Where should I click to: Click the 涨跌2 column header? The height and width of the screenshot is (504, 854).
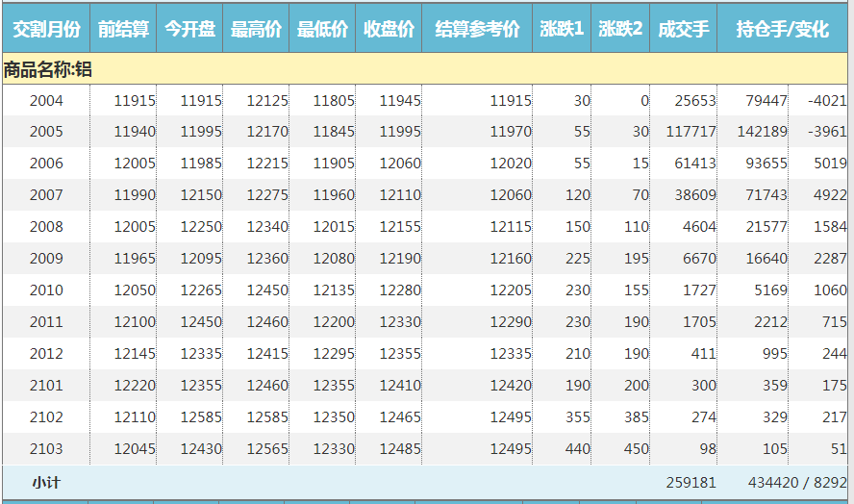[620, 30]
